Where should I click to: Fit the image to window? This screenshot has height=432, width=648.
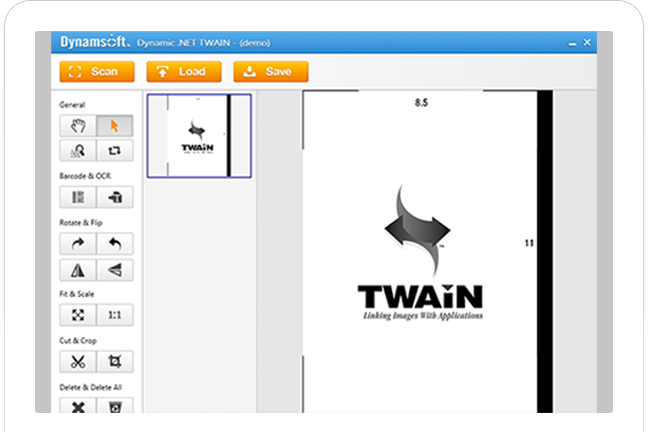coord(78,315)
